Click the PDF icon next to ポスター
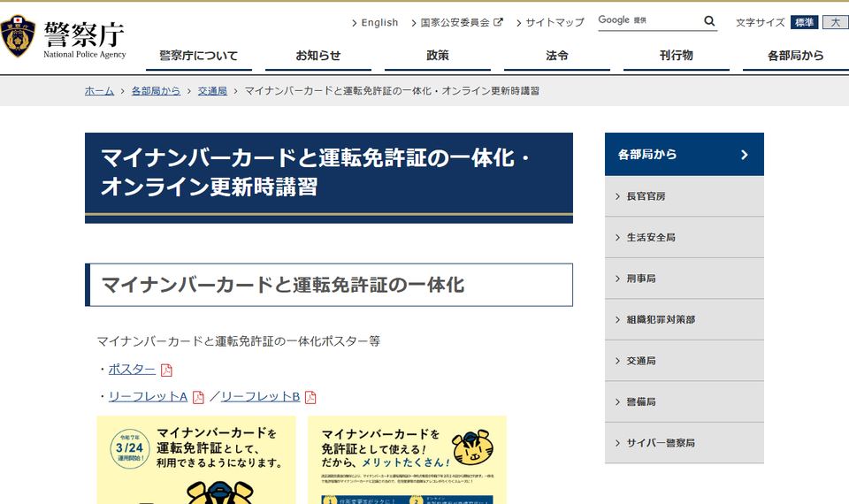Image resolution: width=849 pixels, height=504 pixels. [166, 370]
